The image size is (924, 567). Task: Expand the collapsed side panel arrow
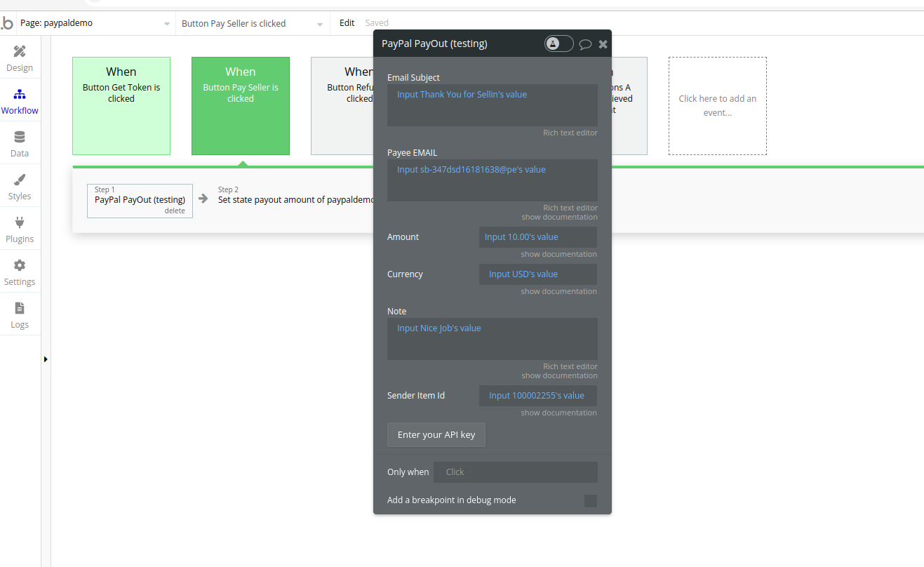point(46,359)
